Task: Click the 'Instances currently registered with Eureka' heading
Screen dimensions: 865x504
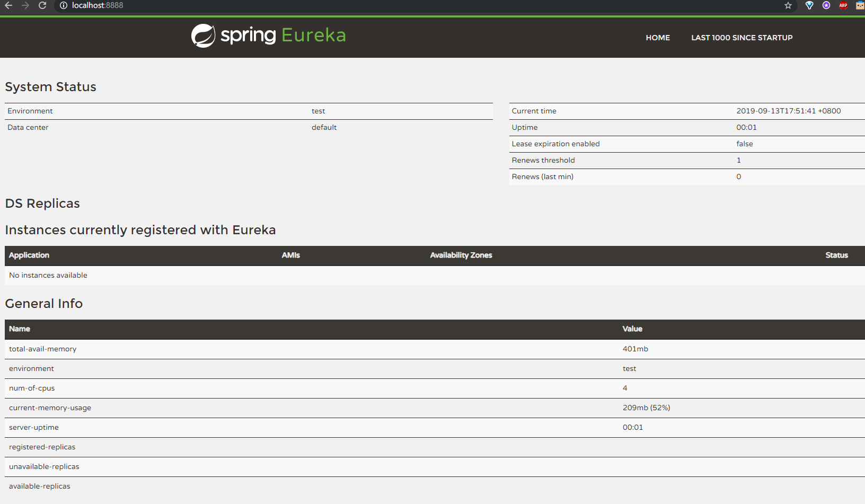Action: tap(140, 230)
